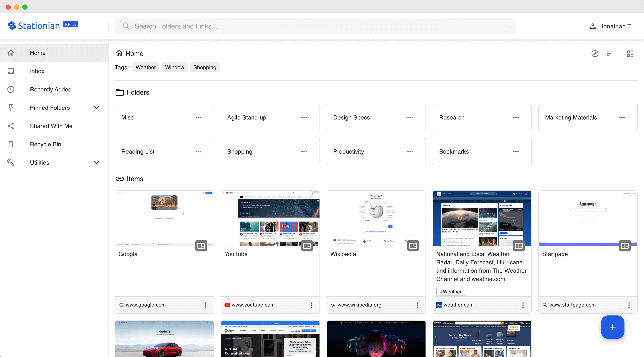Open the Research folder
644x357 pixels.
click(x=482, y=118)
